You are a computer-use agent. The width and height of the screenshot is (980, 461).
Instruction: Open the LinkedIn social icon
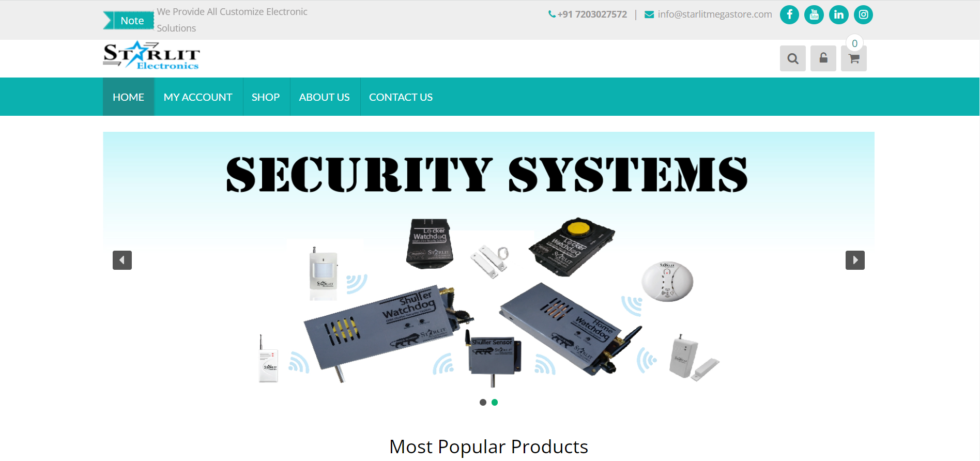839,14
